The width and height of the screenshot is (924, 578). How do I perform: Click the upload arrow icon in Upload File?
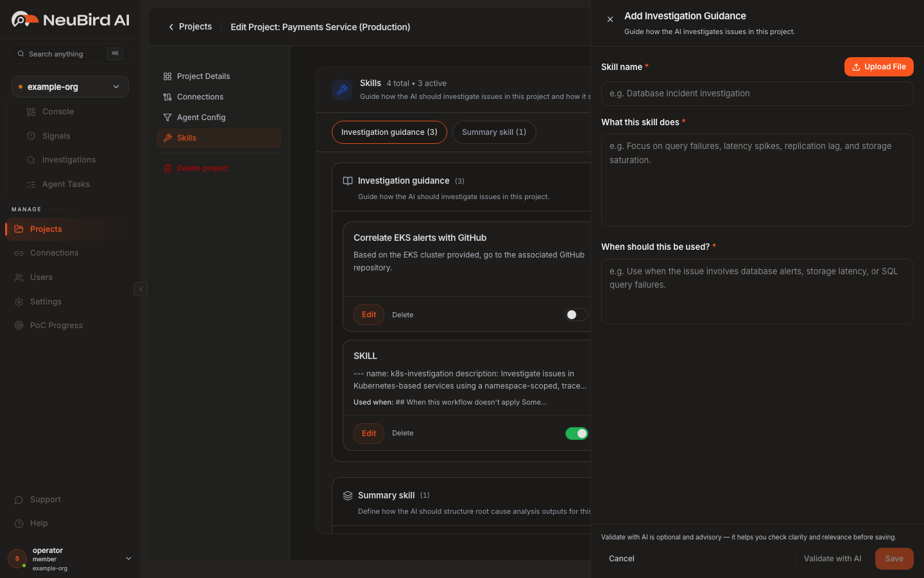[856, 67]
